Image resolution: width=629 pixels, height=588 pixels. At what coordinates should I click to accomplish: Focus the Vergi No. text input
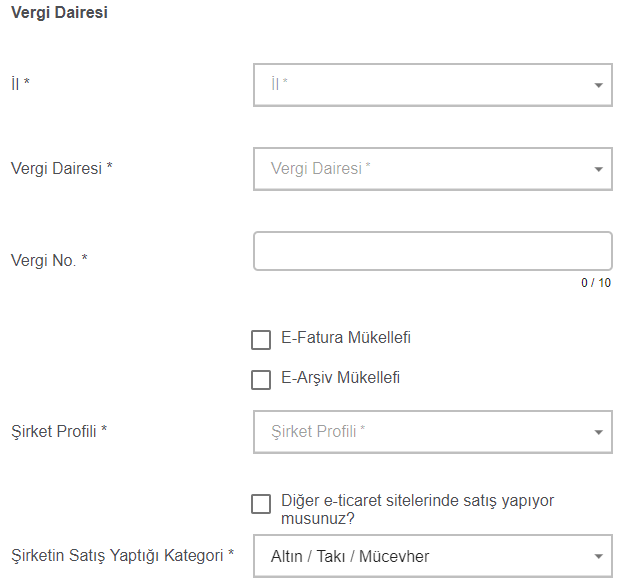432,252
